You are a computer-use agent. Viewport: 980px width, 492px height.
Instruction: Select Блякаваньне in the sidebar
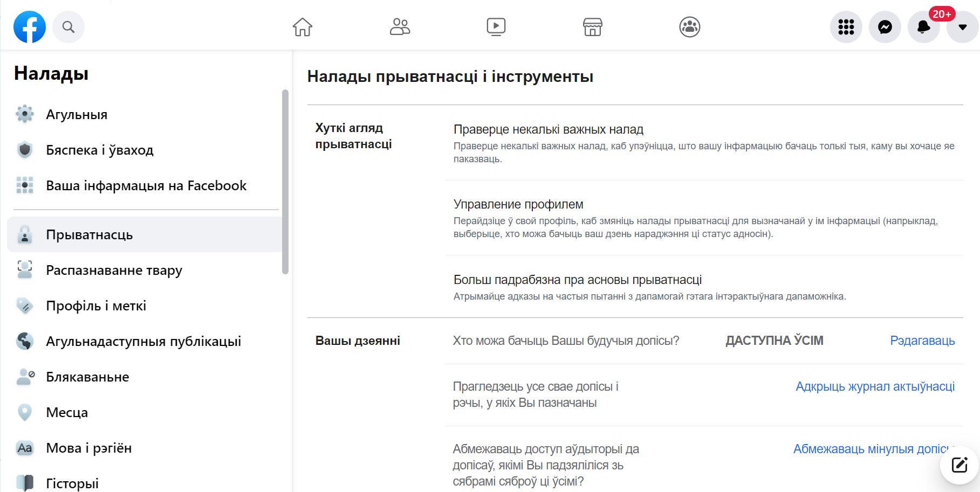click(x=87, y=377)
